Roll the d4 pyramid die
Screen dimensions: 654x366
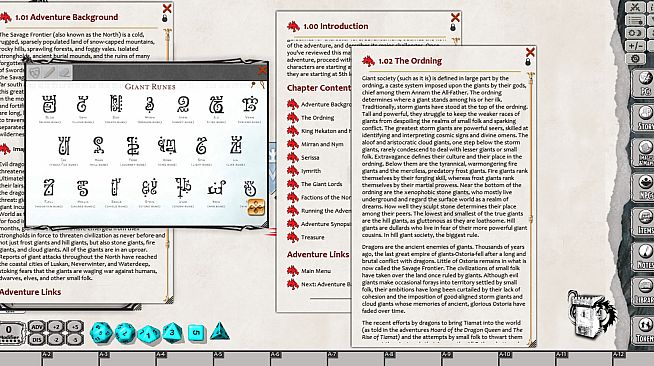(x=219, y=332)
